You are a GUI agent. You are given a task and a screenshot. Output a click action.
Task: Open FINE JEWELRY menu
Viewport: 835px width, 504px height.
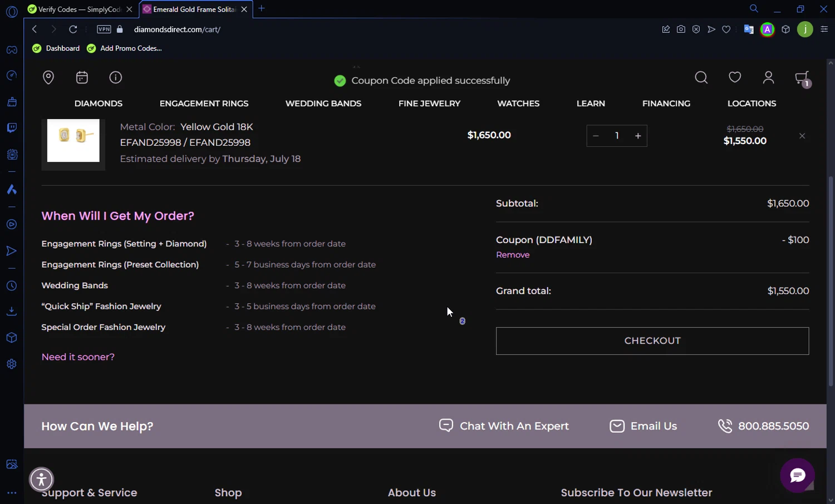coord(429,103)
